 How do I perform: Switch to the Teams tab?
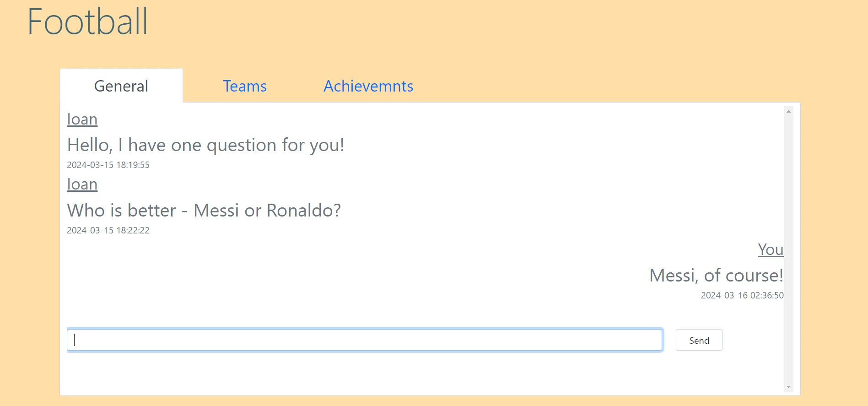[245, 86]
